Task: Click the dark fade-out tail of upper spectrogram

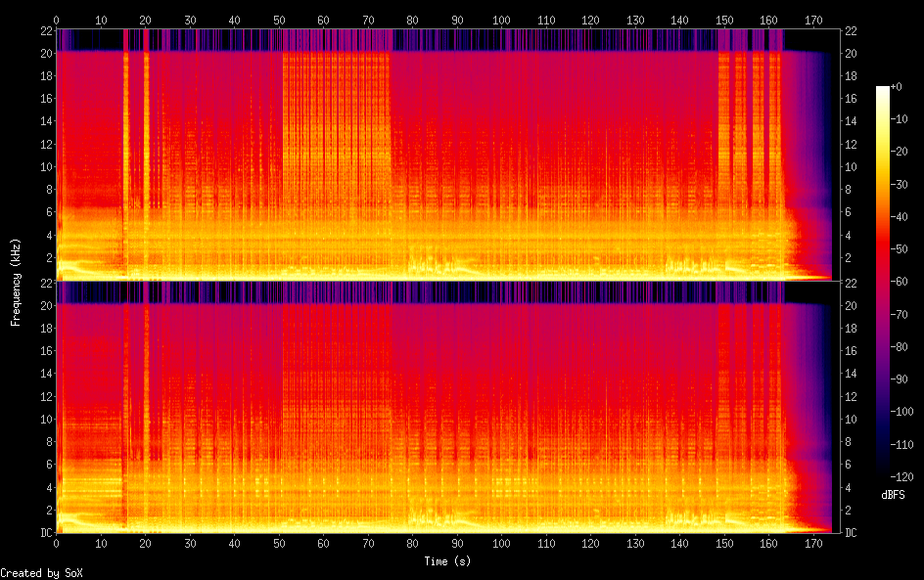Action: [812, 147]
